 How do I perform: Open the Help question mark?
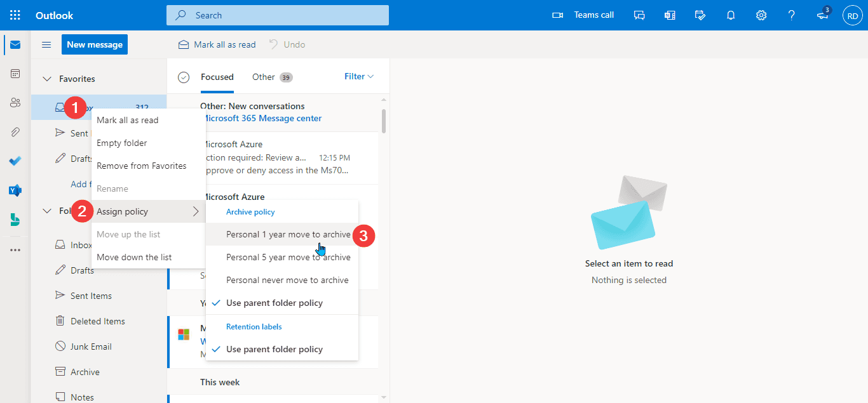click(792, 15)
